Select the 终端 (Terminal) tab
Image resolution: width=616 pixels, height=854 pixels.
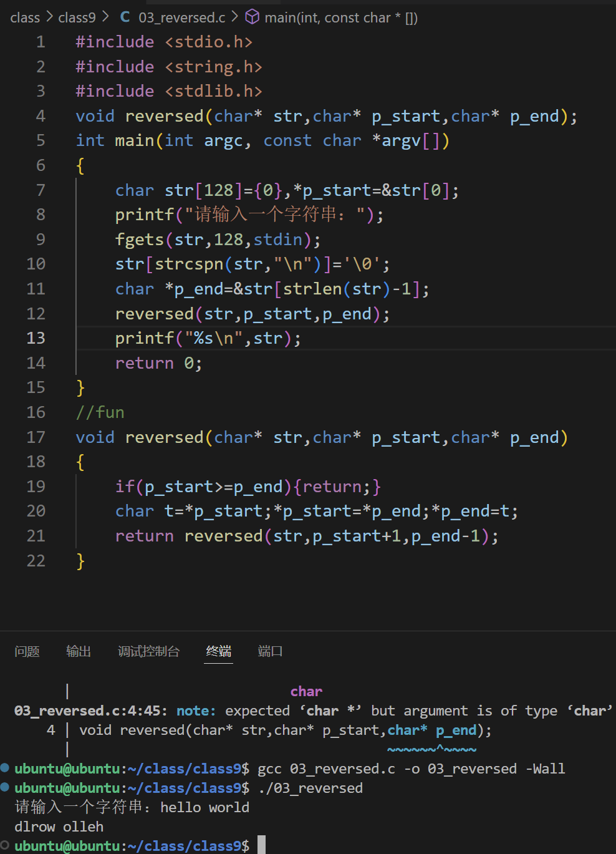coord(218,651)
